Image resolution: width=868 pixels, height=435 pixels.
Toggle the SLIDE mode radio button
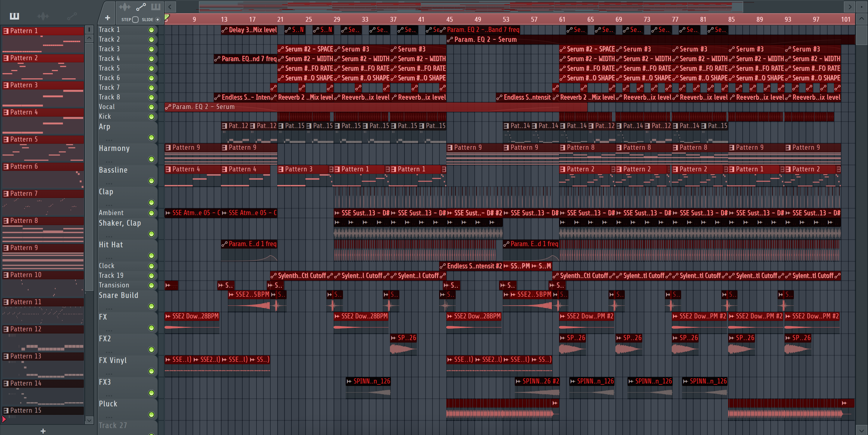pyautogui.click(x=157, y=20)
